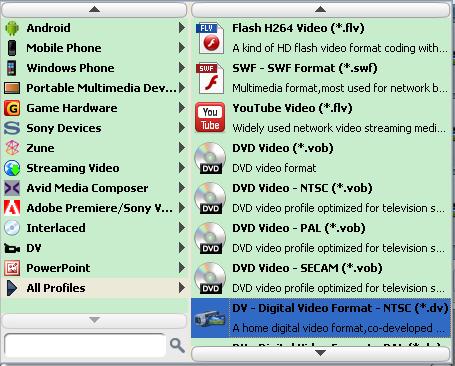Click 'A home digital video format' description

(x=338, y=328)
